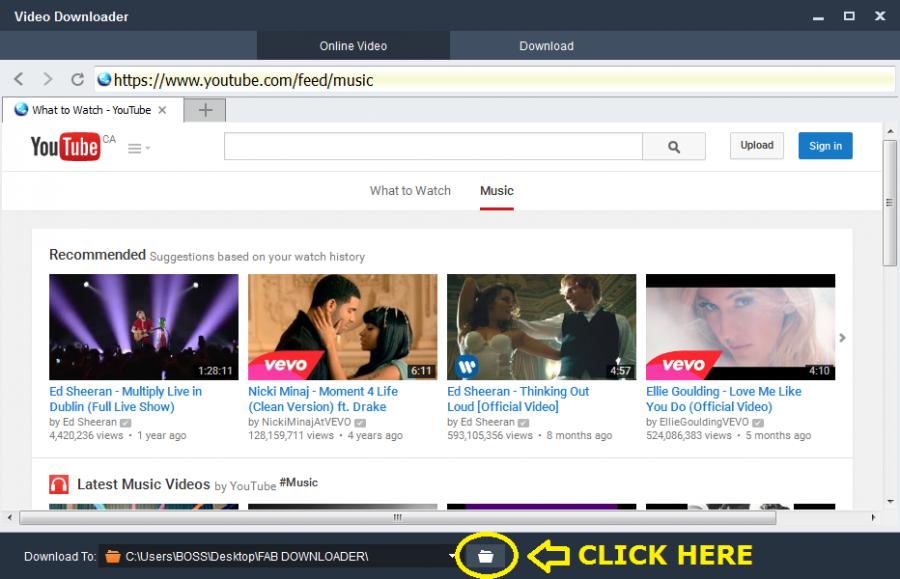Screen dimensions: 900x579
Task: Close the 'What to Watch - YouTube' tab
Action: tap(162, 110)
